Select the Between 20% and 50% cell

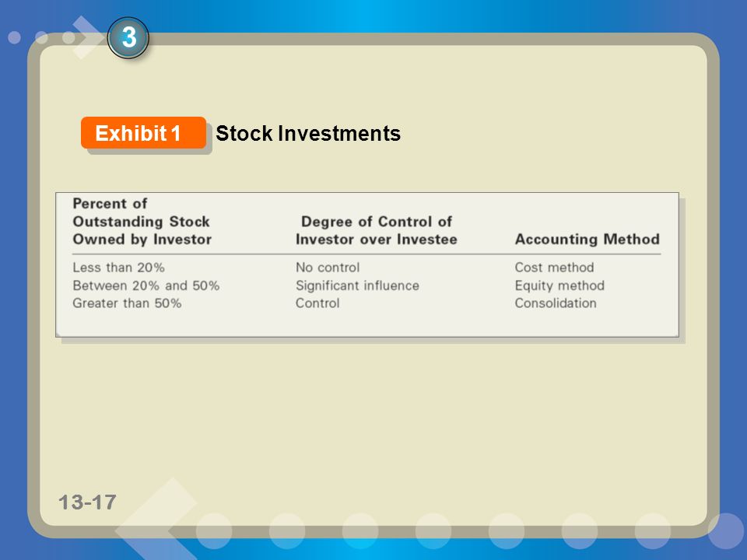[146, 285]
